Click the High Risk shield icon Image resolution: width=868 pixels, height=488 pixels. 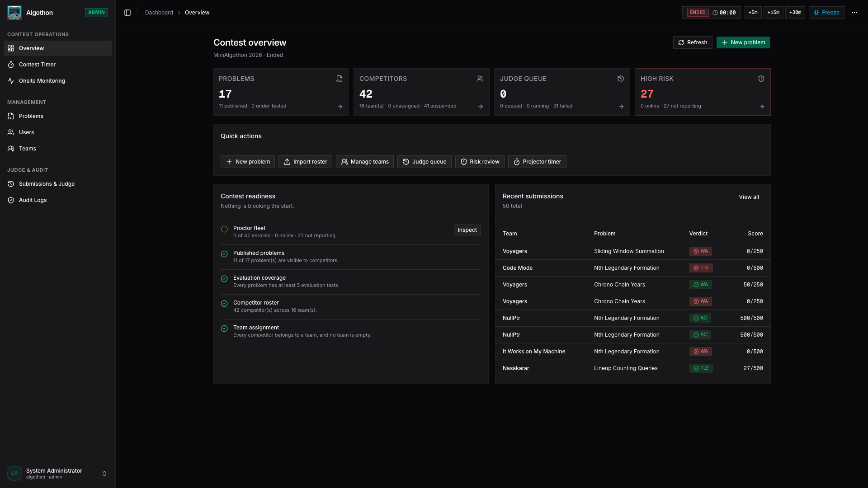tap(761, 79)
